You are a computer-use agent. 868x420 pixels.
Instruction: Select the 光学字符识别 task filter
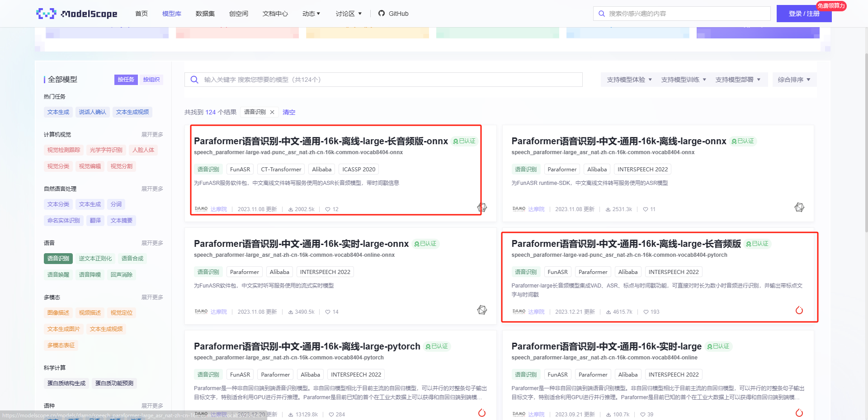pos(106,150)
